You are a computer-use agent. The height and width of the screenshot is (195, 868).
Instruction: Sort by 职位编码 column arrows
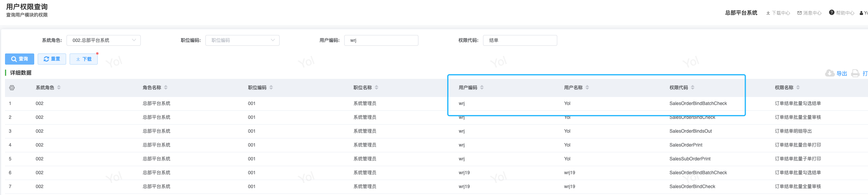271,88
